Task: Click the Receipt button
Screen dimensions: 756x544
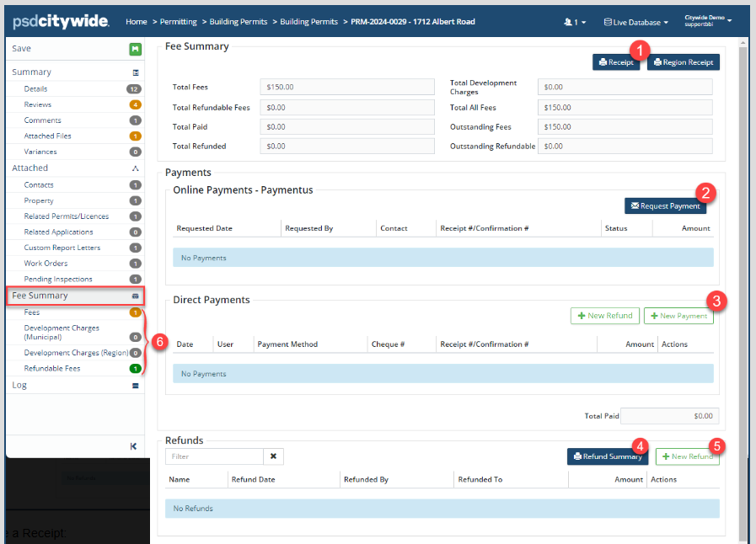Action: tap(617, 62)
